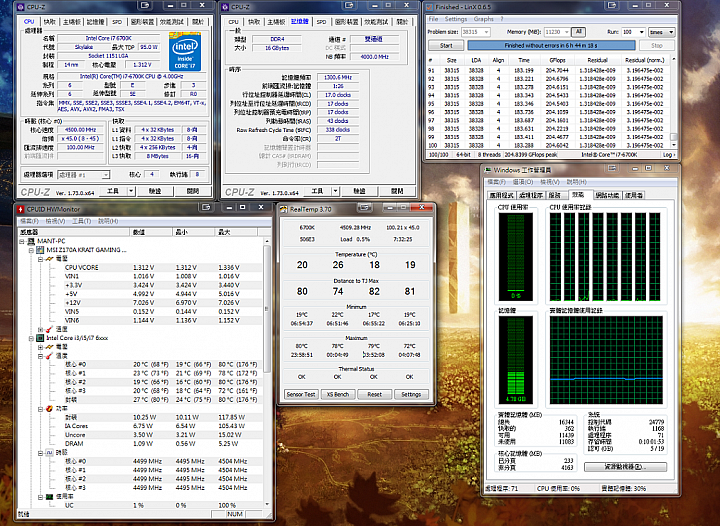Open Tools arrow dropdown in CPU-Z processor window
The height and width of the screenshot is (526, 720).
(131, 191)
